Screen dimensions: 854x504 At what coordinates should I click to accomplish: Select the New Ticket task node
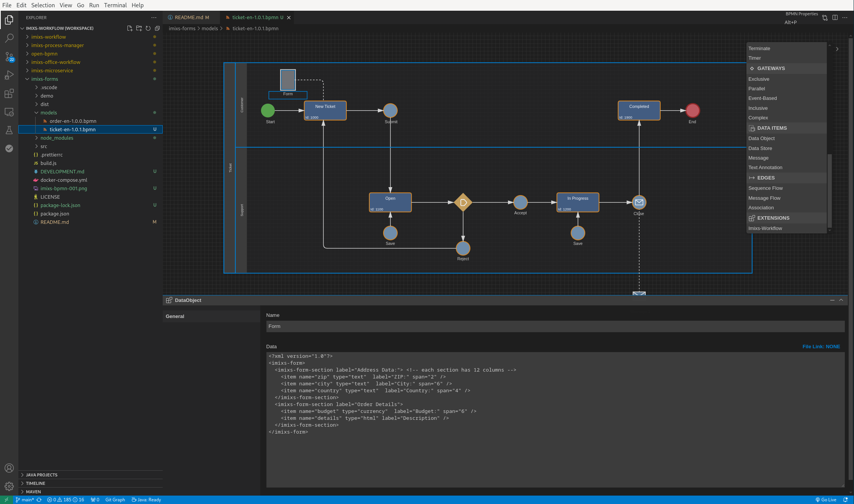coord(325,111)
